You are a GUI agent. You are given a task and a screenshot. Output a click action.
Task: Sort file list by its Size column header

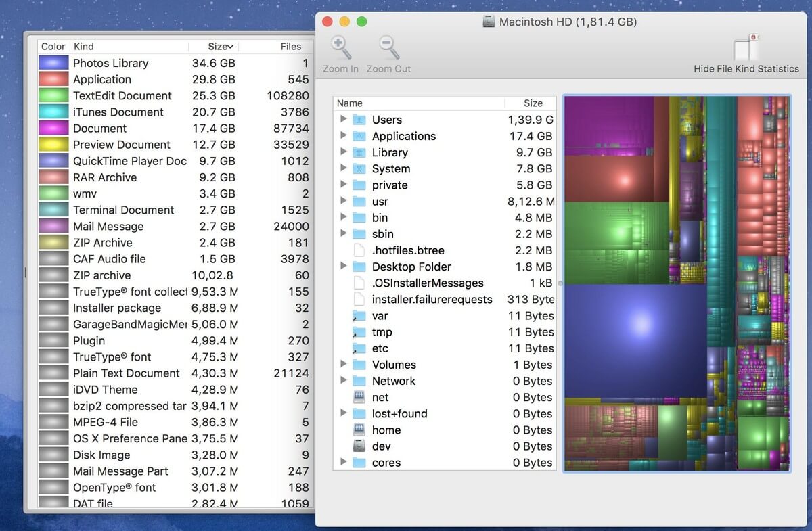[x=531, y=103]
